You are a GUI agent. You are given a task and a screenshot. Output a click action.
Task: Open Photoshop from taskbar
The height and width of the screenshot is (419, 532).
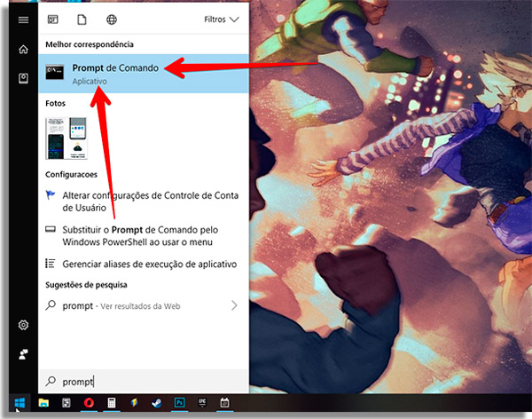pos(179,403)
